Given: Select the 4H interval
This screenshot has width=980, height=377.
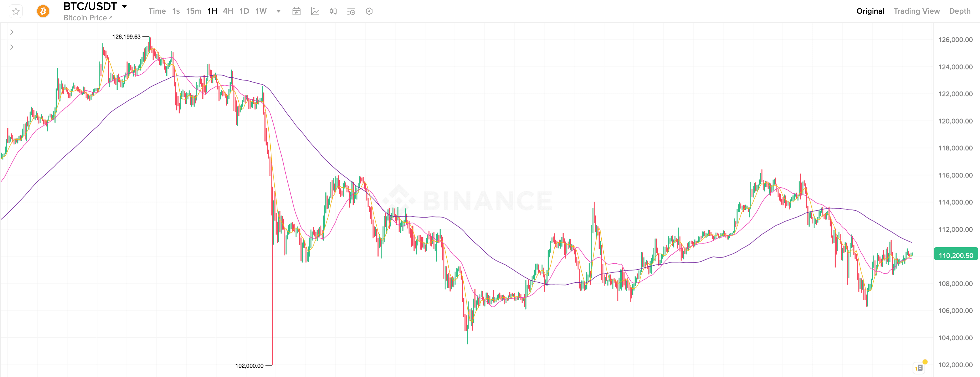Looking at the screenshot, I should (x=228, y=11).
